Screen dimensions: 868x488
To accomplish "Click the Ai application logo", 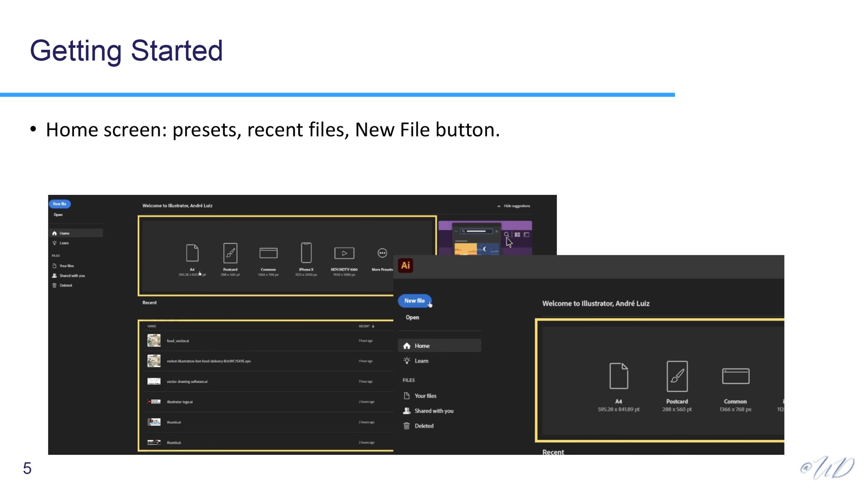I will pyautogui.click(x=406, y=265).
